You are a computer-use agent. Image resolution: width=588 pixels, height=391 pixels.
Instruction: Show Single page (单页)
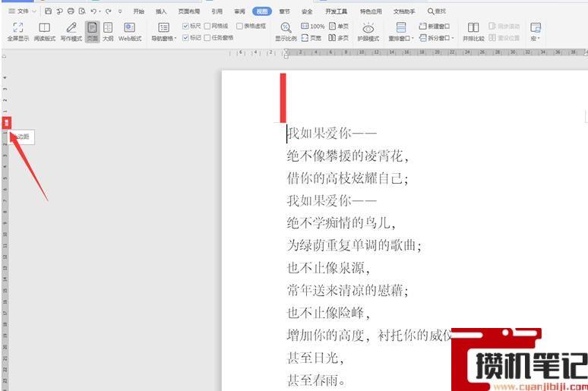point(339,26)
